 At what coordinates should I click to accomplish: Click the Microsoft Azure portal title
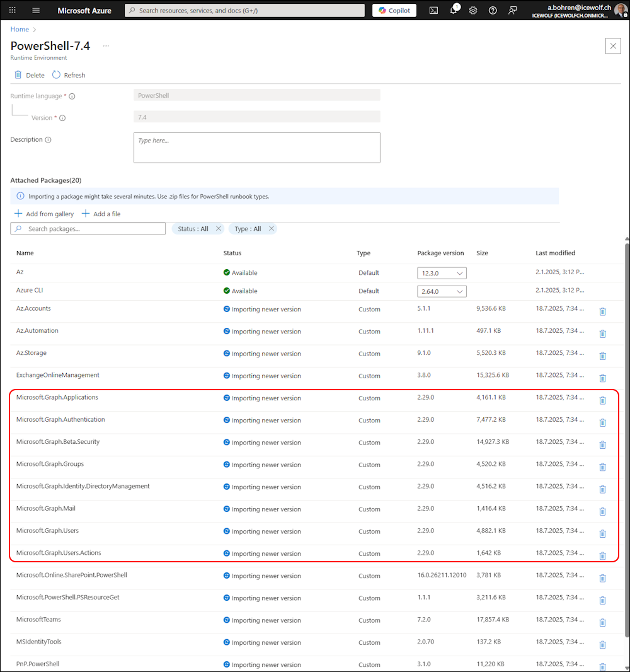pos(84,11)
